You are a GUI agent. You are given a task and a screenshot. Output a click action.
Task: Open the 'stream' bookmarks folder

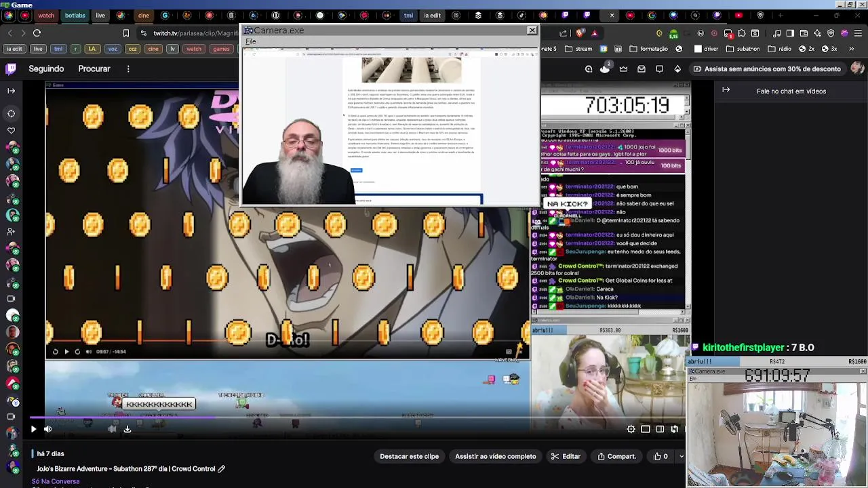[578, 49]
